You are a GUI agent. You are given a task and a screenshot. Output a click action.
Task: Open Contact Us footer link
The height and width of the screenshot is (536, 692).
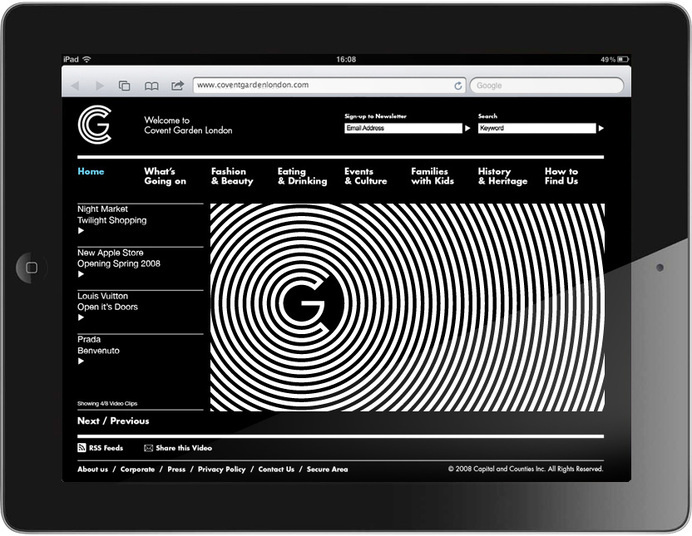[276, 469]
